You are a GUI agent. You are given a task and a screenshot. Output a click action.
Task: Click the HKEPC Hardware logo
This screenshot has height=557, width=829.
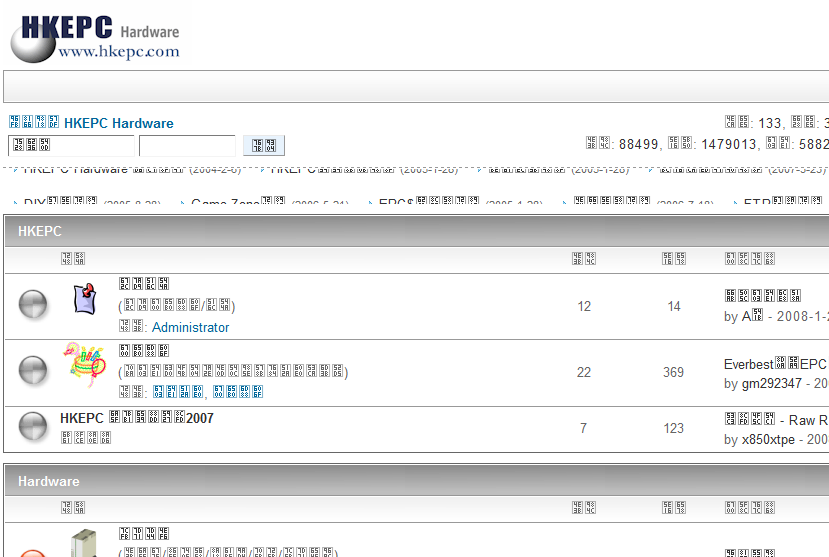95,38
